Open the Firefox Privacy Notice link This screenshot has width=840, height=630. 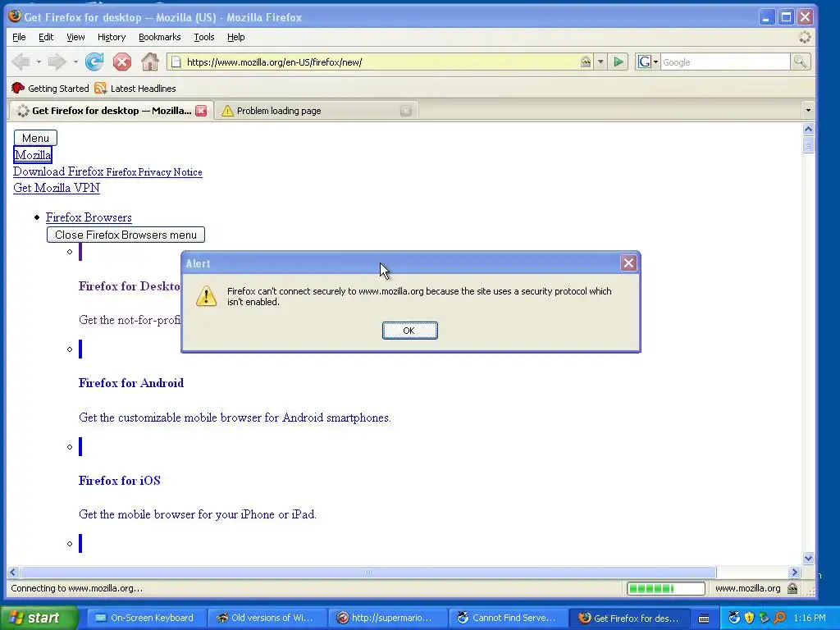(154, 172)
